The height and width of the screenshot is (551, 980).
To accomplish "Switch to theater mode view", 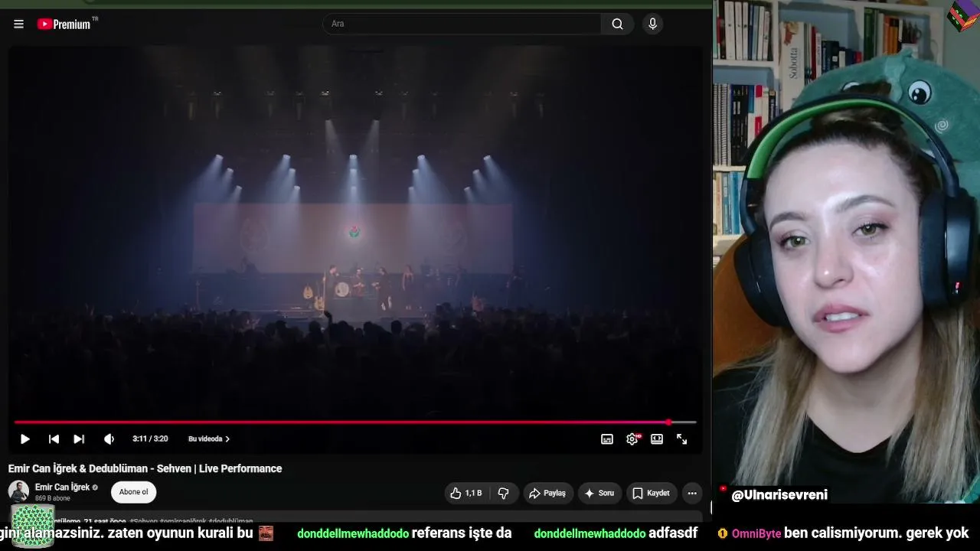I will tap(657, 439).
